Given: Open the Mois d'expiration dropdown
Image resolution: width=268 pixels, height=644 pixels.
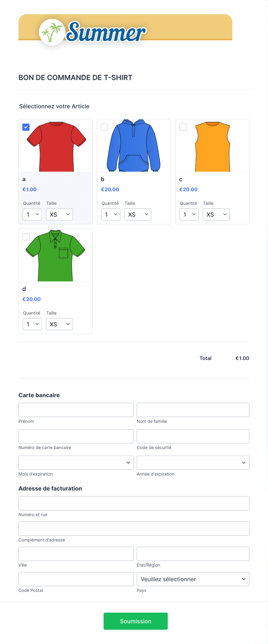Looking at the screenshot, I should [x=76, y=463].
